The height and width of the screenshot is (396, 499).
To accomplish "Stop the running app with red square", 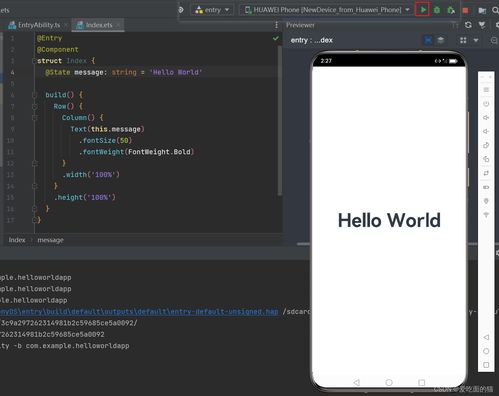I will [x=465, y=10].
